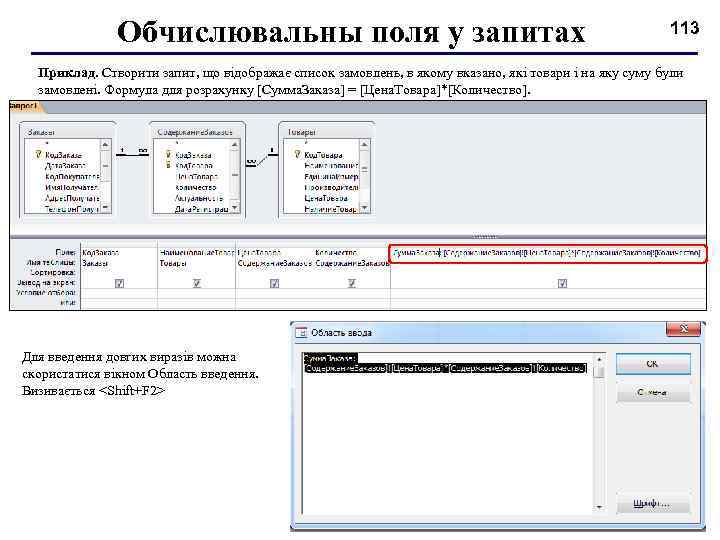The image size is (720, 540).
Task: Select the ЦенаТовара field in the СодержаниеЗаказов table
Action: (x=197, y=176)
